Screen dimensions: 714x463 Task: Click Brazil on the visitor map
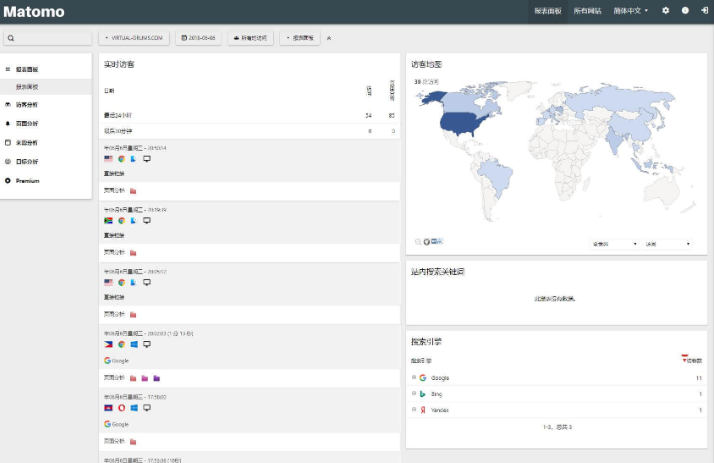[x=497, y=175]
